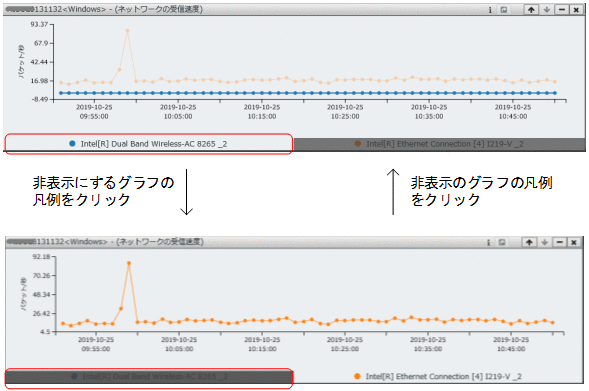Click snapshot icon in bottom graph panel header
The height and width of the screenshot is (391, 589).
[502, 242]
